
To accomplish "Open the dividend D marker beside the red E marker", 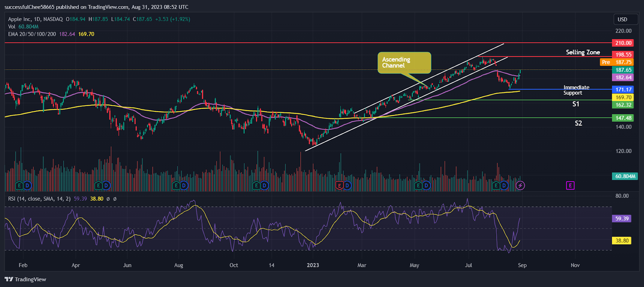I will coord(347,185).
